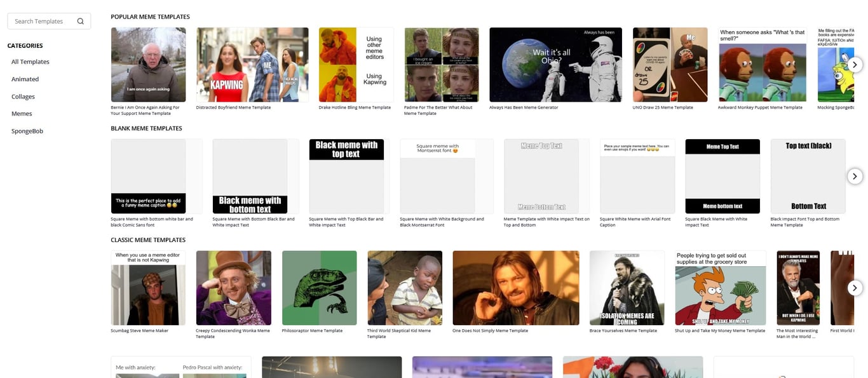Open the Drake Hotline Bling thumbnail

tap(356, 64)
